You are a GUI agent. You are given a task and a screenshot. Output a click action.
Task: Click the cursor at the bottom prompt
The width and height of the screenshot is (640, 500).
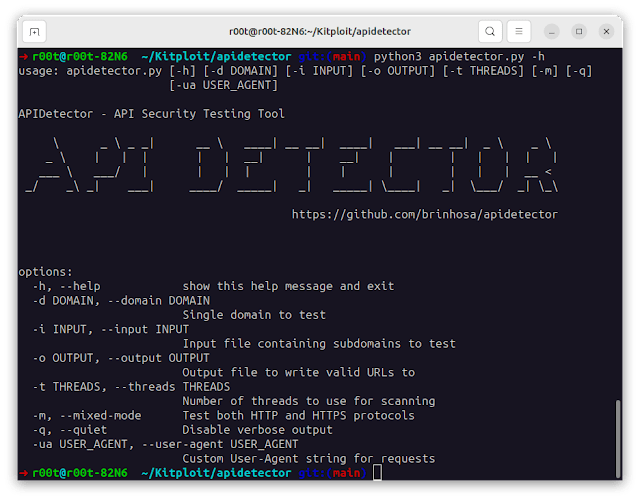coord(378,473)
